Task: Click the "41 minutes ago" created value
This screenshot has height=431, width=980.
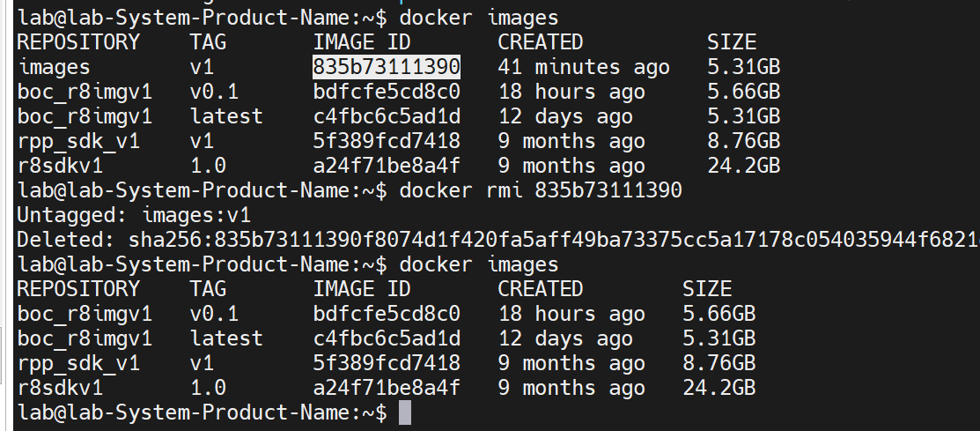Action: click(x=583, y=67)
